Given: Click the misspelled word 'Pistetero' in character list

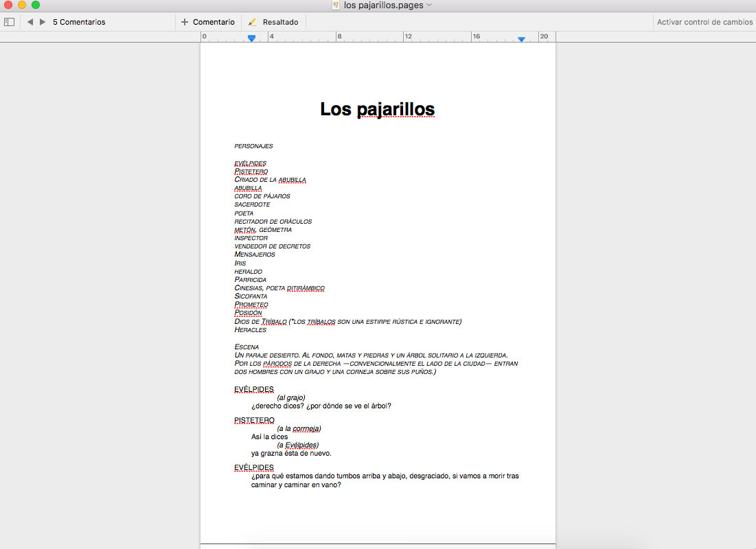Looking at the screenshot, I should (x=251, y=172).
